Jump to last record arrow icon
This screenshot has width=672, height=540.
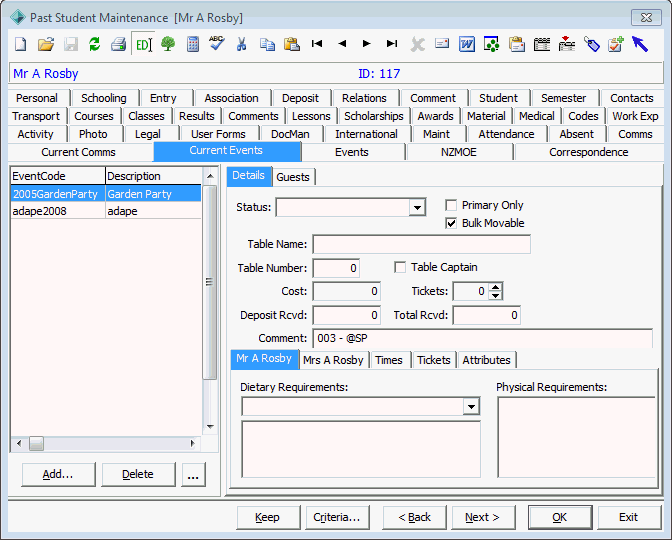392,43
